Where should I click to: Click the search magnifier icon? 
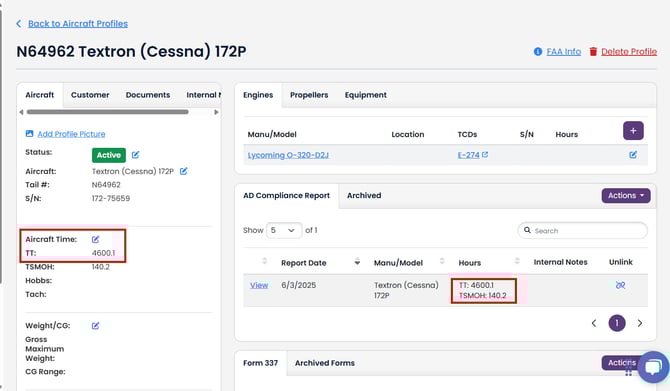tap(528, 230)
